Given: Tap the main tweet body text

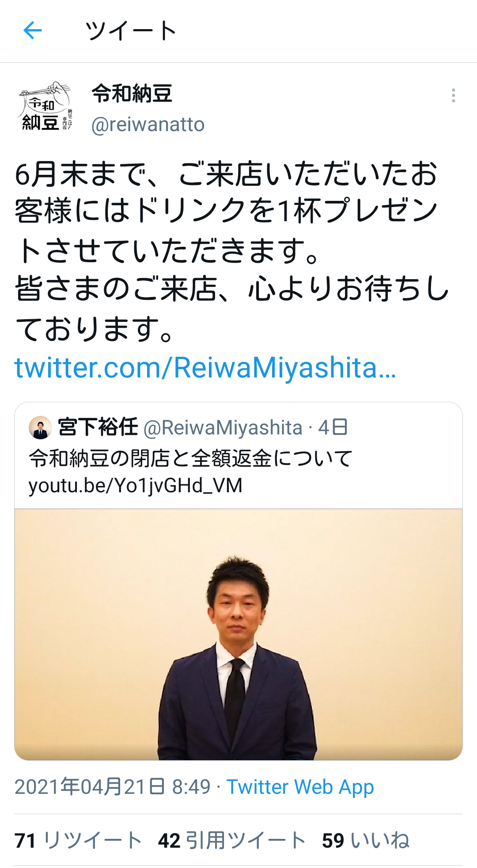Looking at the screenshot, I should (x=232, y=251).
